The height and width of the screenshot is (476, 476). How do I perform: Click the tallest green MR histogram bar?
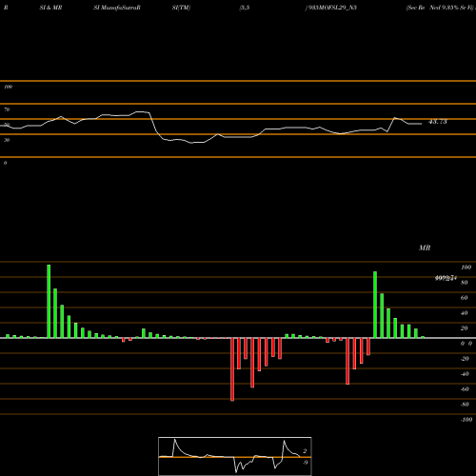[x=49, y=301]
